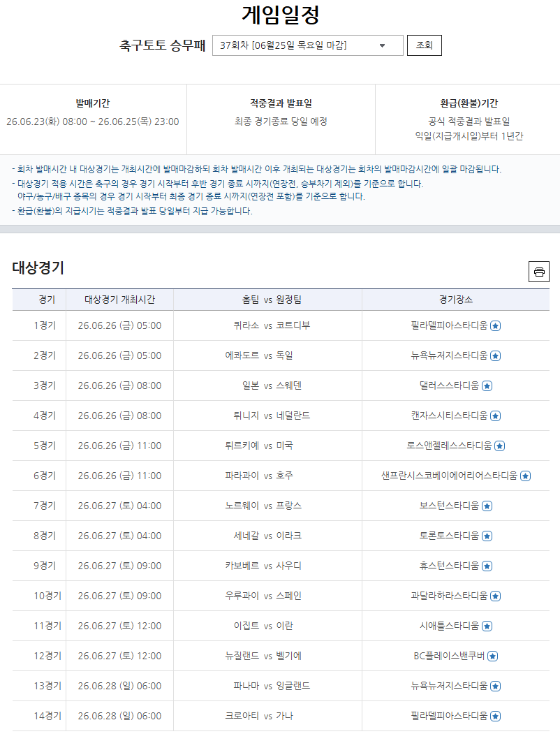The height and width of the screenshot is (734, 560).
Task: Select the 튀르키예 vs 미국 match text
Action: [x=259, y=445]
